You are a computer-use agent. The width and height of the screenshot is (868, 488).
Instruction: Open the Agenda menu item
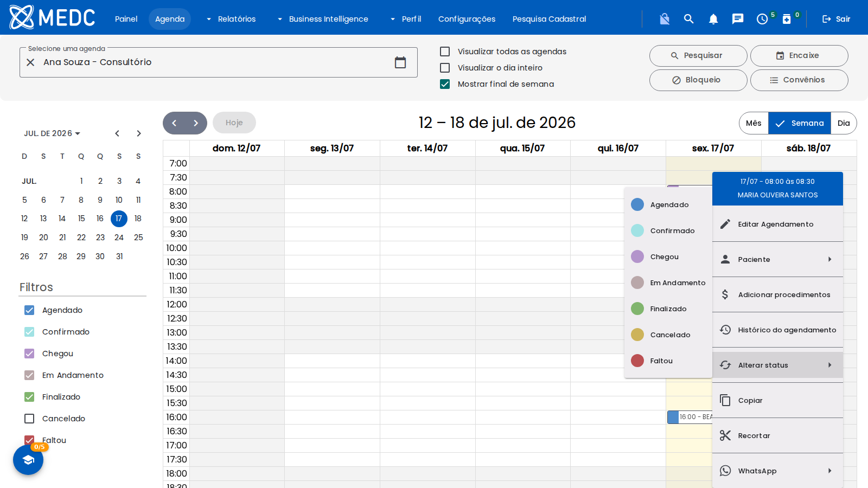[170, 19]
